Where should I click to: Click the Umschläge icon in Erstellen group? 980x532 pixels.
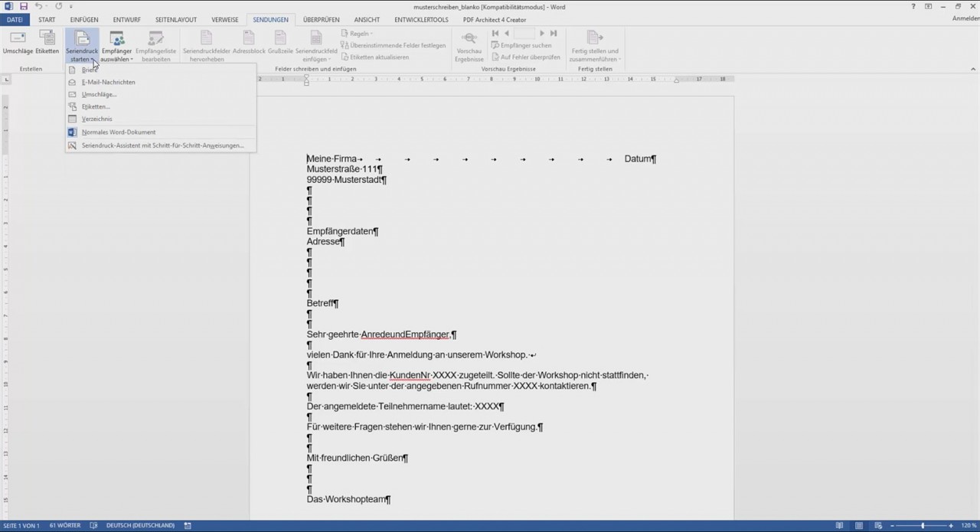tap(17, 40)
